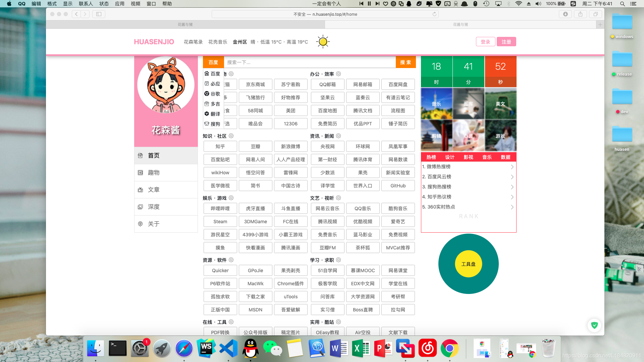This screenshot has width=644, height=362.
Task: Toggle the 百度 search engine dropdown
Action: pyautogui.click(x=213, y=62)
